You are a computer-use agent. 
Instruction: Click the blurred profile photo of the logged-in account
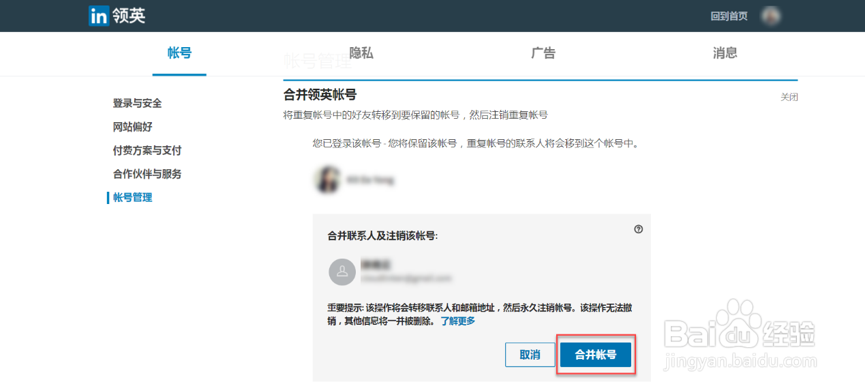327,180
